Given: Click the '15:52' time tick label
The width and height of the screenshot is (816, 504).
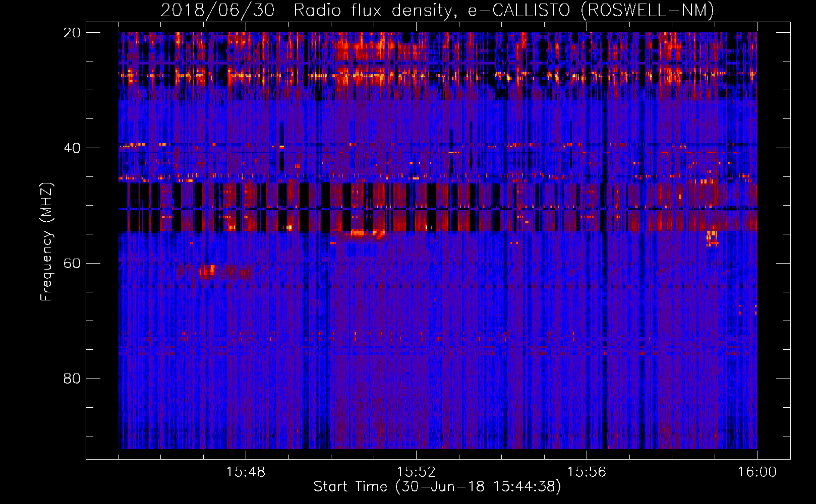Looking at the screenshot, I should pos(416,472).
